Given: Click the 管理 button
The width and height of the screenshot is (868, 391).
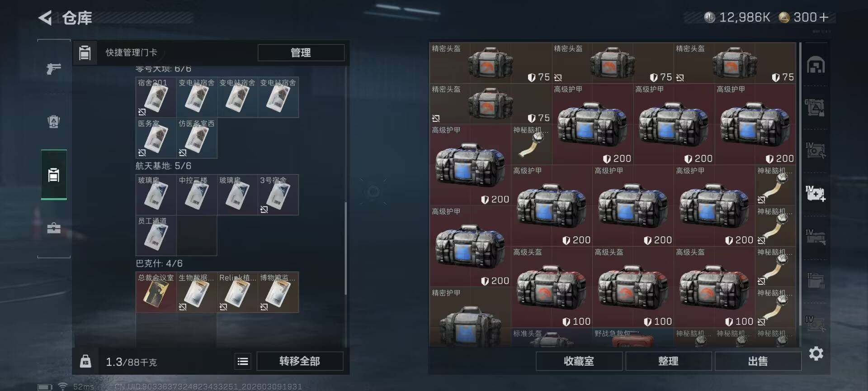Looking at the screenshot, I should (x=301, y=52).
